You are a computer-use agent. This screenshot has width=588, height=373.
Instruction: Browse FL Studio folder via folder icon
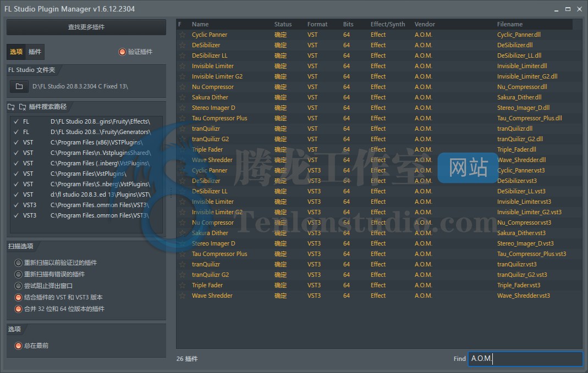(19, 86)
